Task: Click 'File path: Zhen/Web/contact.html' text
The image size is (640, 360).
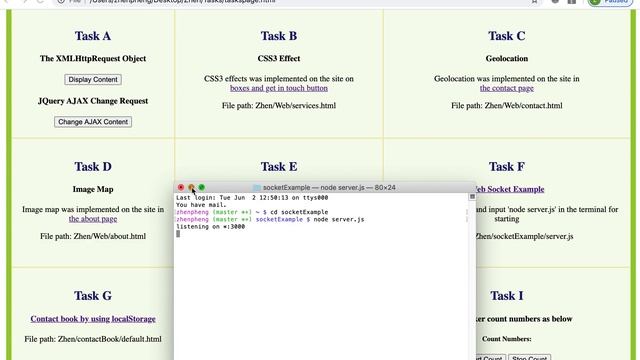Action: (x=507, y=106)
